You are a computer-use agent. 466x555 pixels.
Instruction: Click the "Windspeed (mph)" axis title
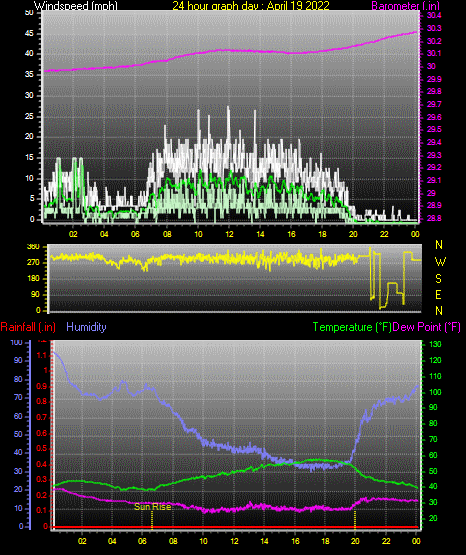click(76, 5)
